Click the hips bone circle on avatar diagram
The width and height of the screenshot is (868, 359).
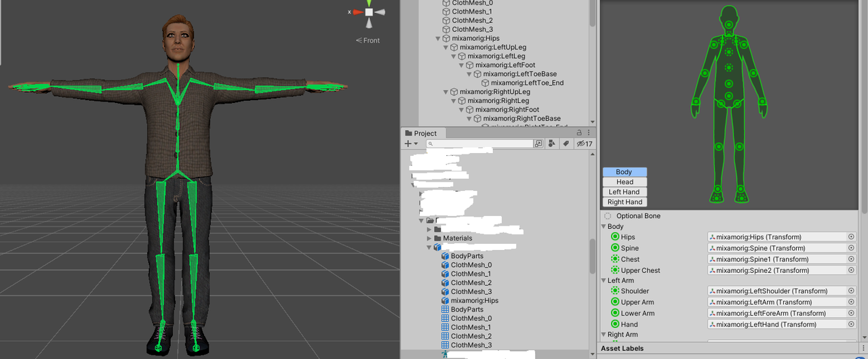coord(729,97)
